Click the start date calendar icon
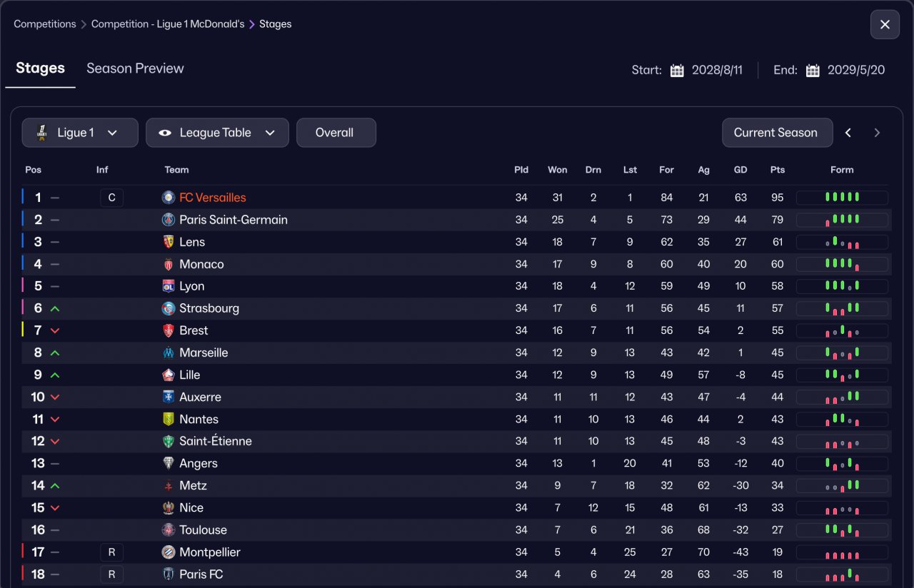914x588 pixels. tap(677, 70)
